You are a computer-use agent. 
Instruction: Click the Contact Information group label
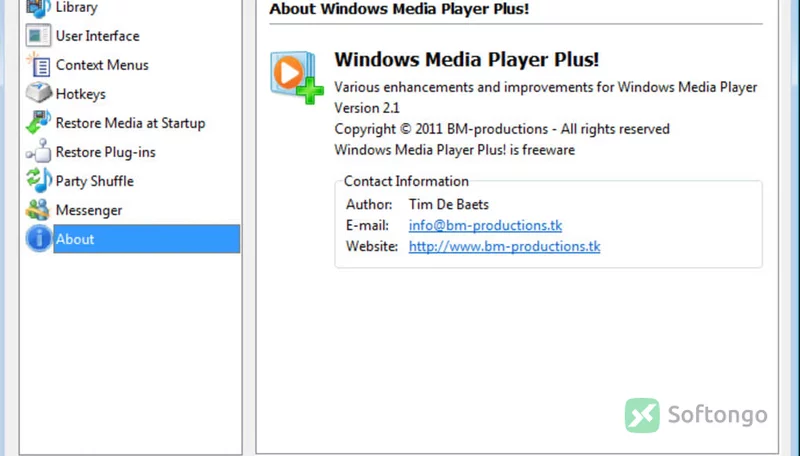click(x=406, y=181)
